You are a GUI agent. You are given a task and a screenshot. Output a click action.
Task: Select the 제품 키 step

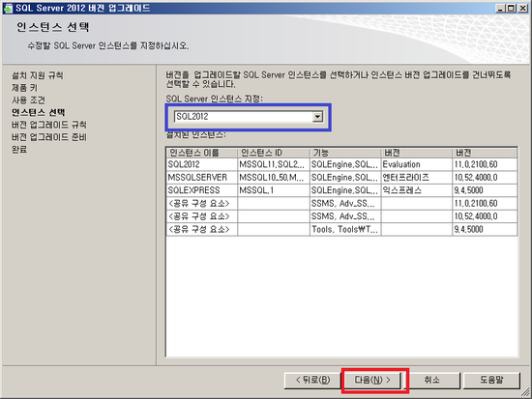click(x=24, y=88)
